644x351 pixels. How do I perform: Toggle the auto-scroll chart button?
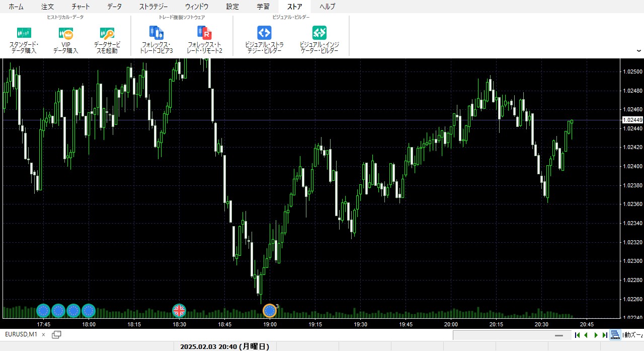(615, 335)
